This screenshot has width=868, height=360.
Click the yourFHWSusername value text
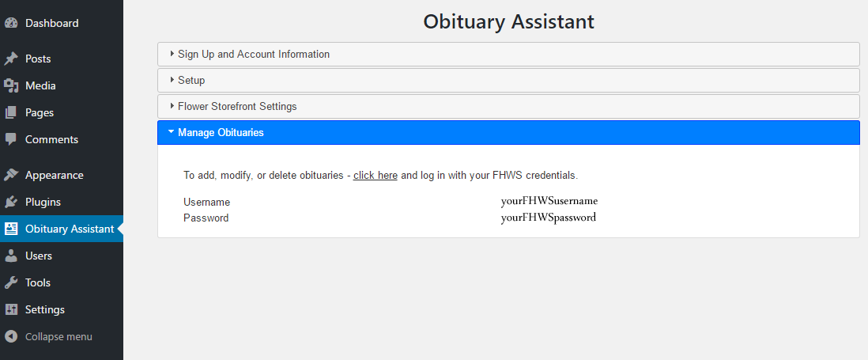pyautogui.click(x=549, y=201)
